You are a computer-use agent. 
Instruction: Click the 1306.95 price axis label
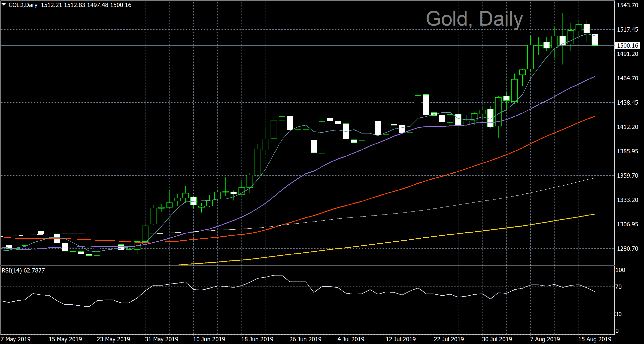pyautogui.click(x=627, y=224)
